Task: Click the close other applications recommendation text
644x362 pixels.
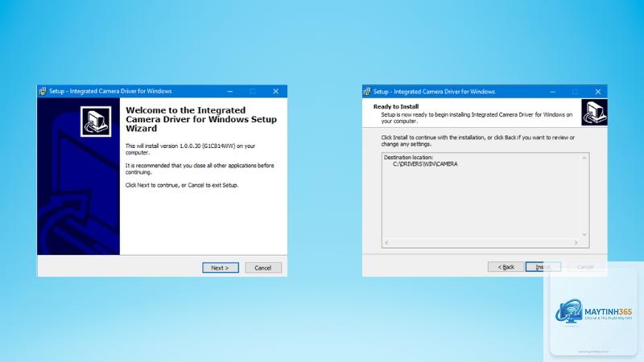Action: pos(200,169)
